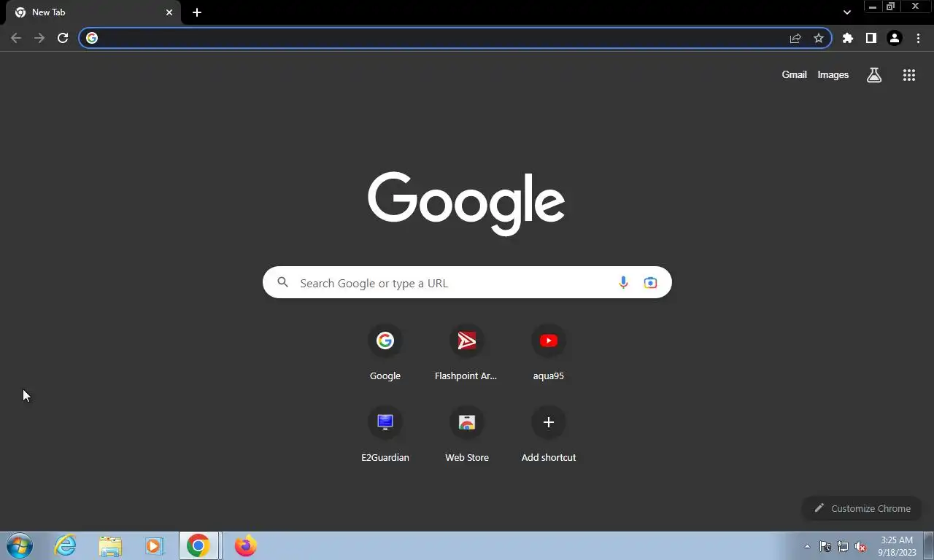Screen dimensions: 934x560
Task: Click the Google icon in address bar
Action: [x=92, y=38]
